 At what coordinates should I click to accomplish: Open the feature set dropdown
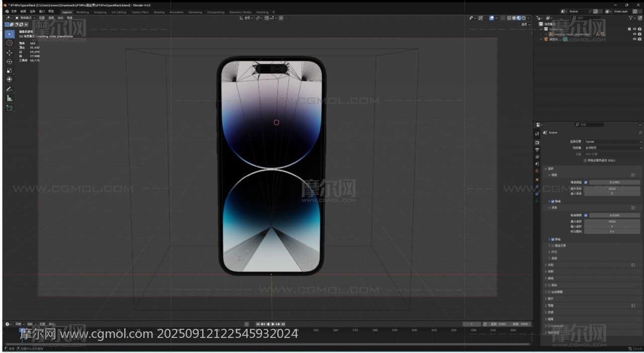click(613, 148)
